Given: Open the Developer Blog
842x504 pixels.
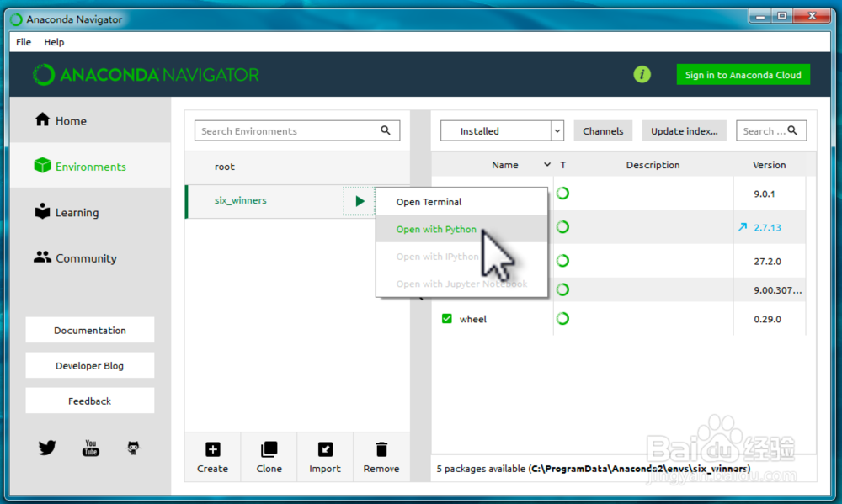Looking at the screenshot, I should click(90, 365).
